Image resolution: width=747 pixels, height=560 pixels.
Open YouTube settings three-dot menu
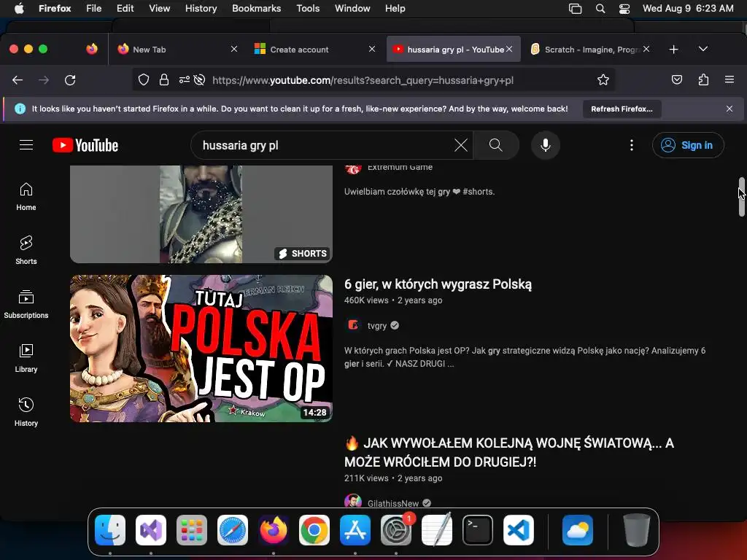(x=632, y=145)
